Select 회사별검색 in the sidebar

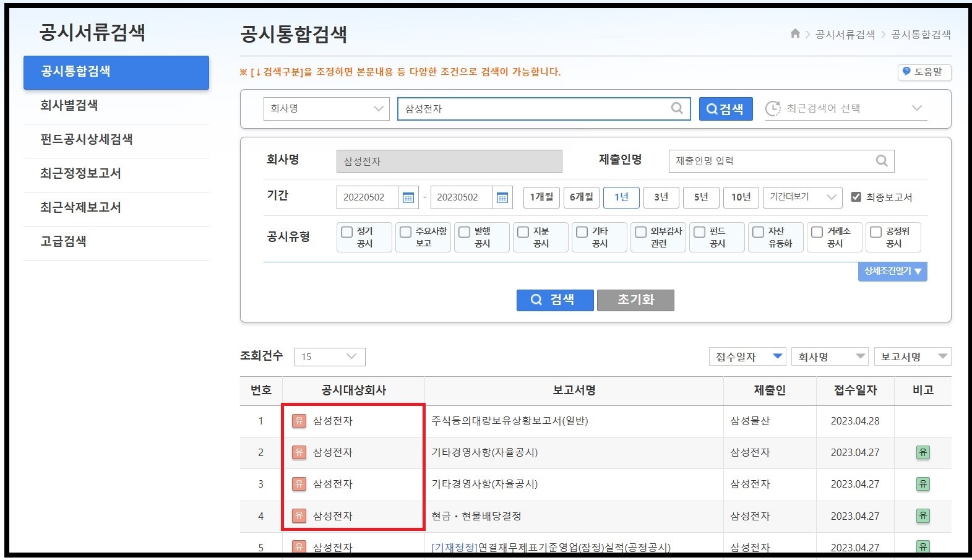pyautogui.click(x=116, y=106)
